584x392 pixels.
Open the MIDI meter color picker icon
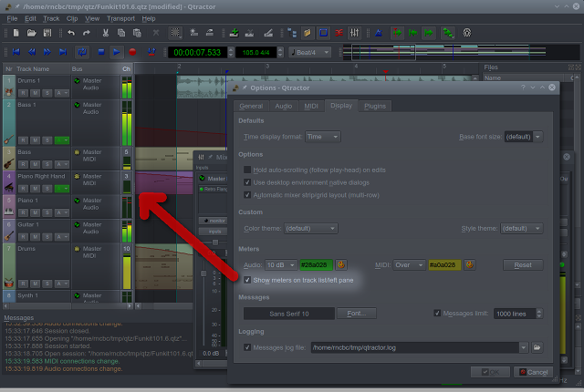click(x=469, y=264)
